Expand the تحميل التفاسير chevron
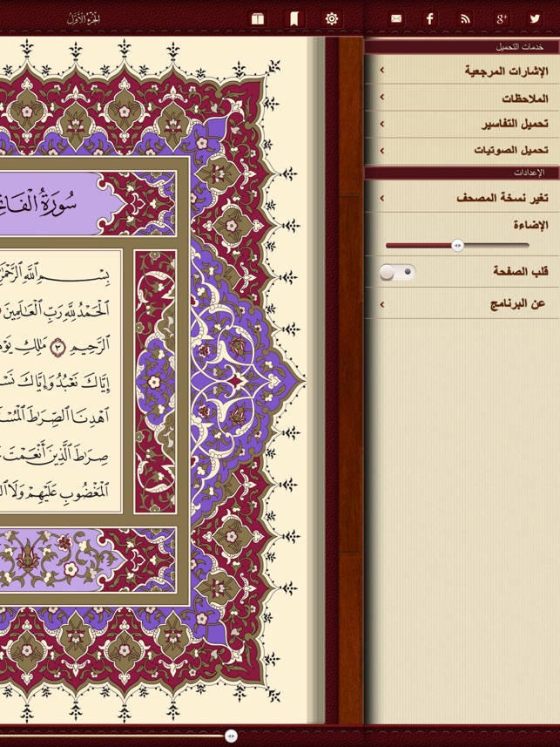Viewport: 560px width, 747px height. (x=382, y=124)
